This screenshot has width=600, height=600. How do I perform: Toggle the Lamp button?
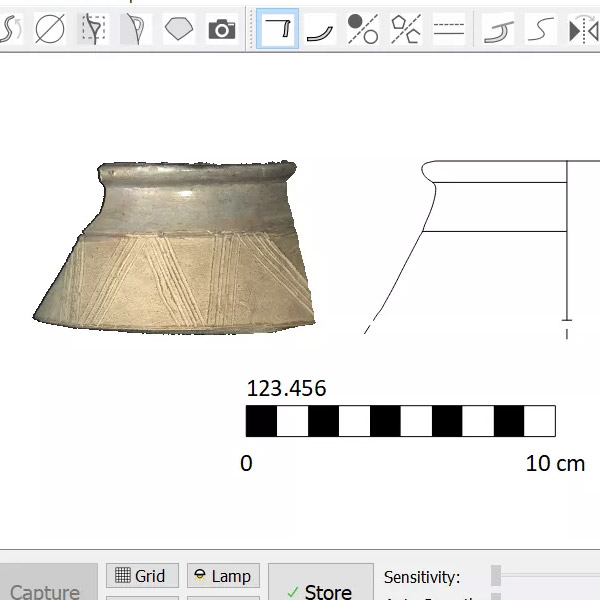pos(223,575)
